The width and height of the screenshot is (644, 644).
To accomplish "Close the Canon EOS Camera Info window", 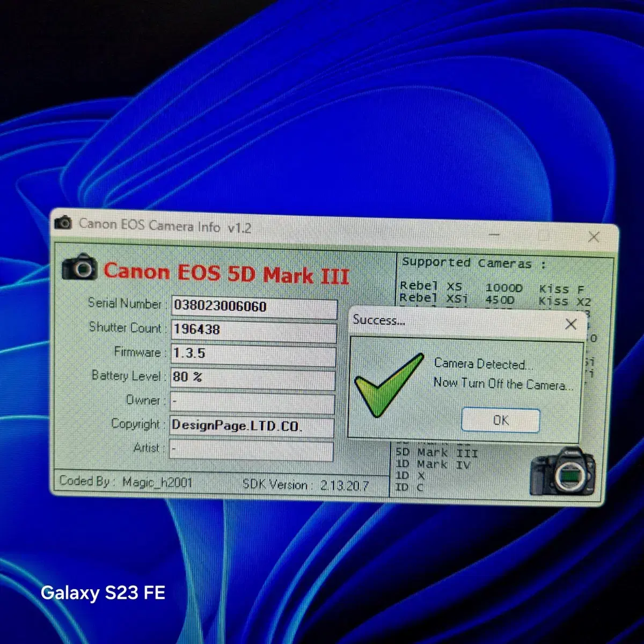I will 594,237.
